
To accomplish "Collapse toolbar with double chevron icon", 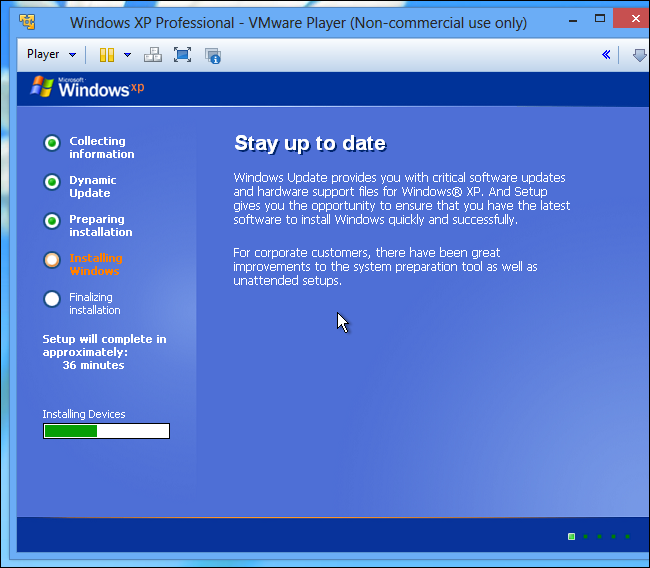I will [x=606, y=54].
